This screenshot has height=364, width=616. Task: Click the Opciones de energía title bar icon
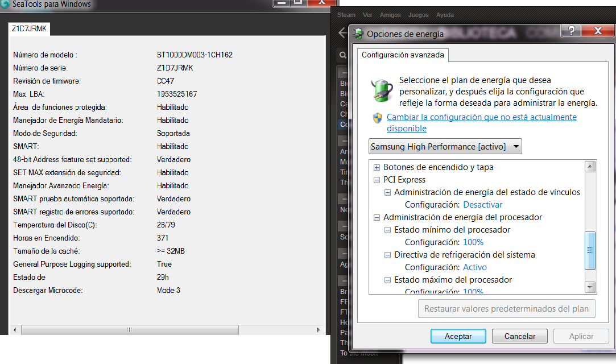point(358,34)
